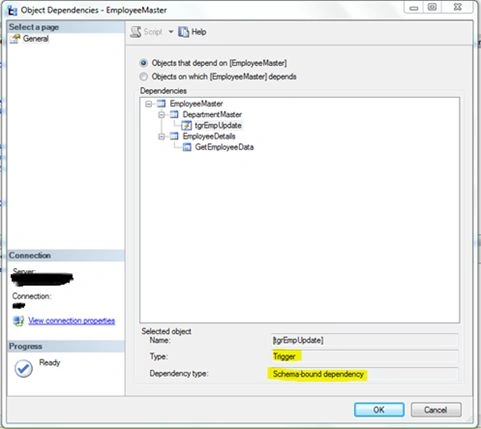Viewport: 481px width, 429px height.
Task: Select GetEmployeeData in the dependencies tree
Action: pyautogui.click(x=224, y=147)
